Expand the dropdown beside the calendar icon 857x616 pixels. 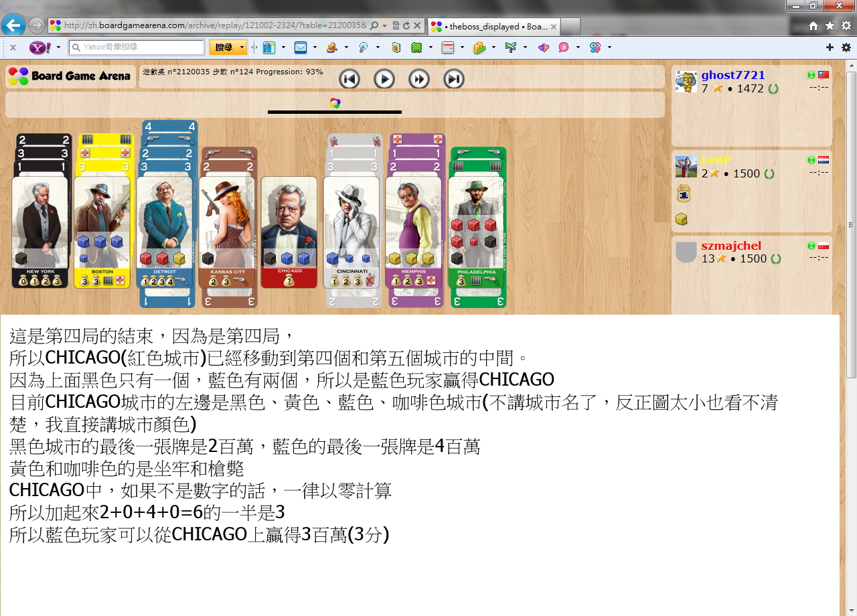pyautogui.click(x=462, y=48)
